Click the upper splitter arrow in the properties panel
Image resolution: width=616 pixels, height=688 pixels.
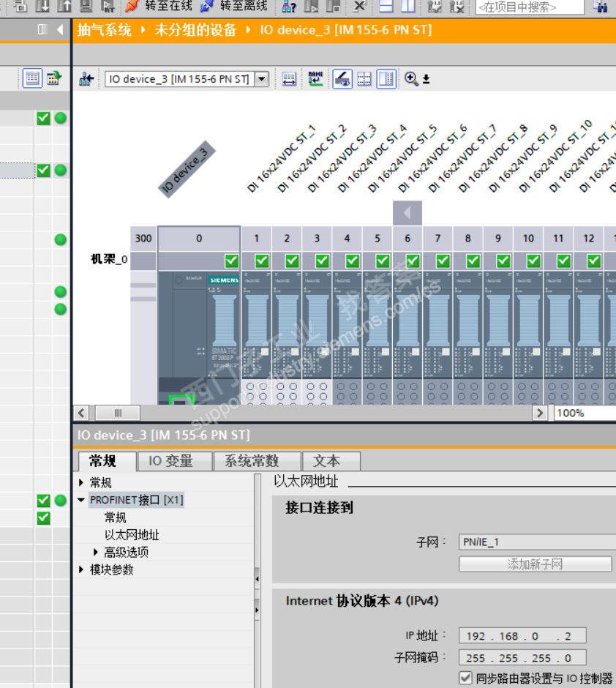[x=257, y=579]
